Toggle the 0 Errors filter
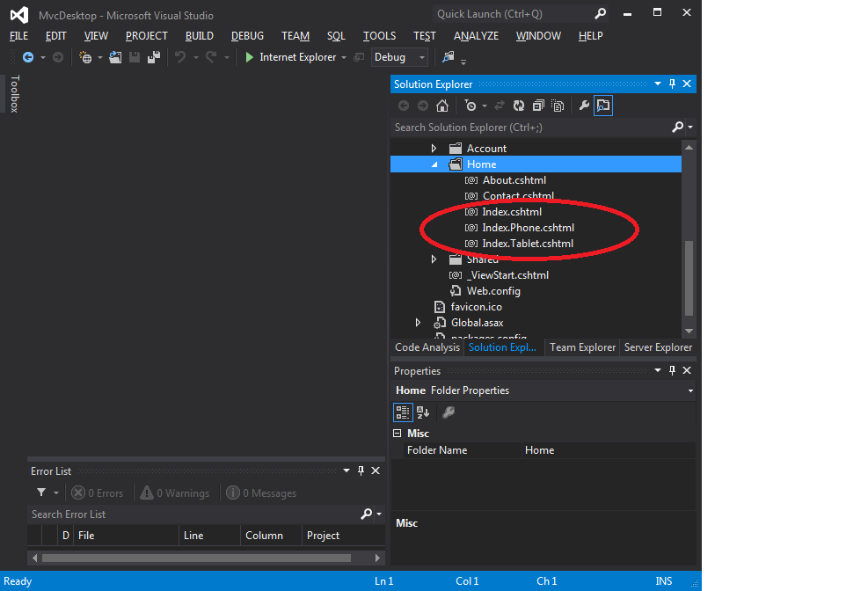 [98, 493]
